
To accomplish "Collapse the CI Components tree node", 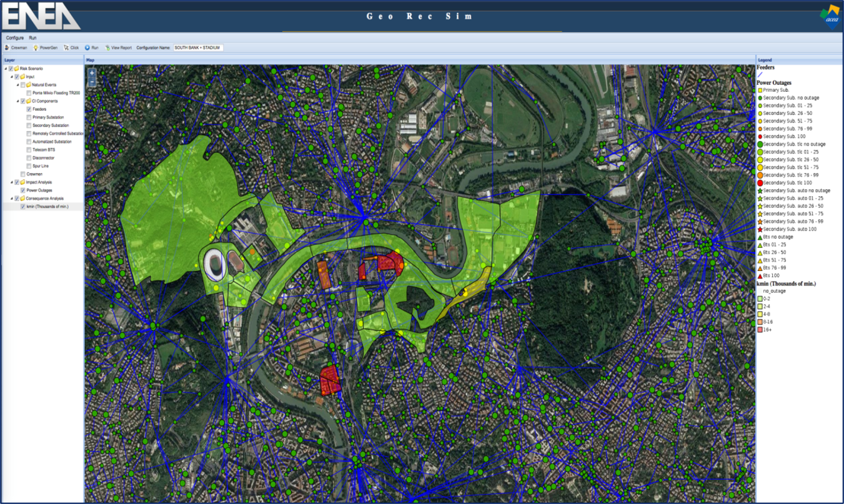I will [x=18, y=101].
